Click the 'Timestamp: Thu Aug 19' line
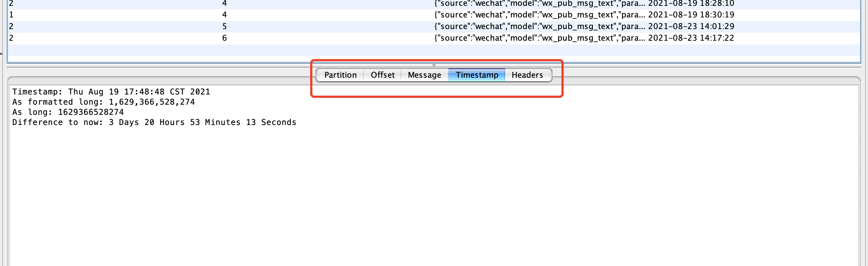Screen dimensions: 868x266 click(x=111, y=92)
